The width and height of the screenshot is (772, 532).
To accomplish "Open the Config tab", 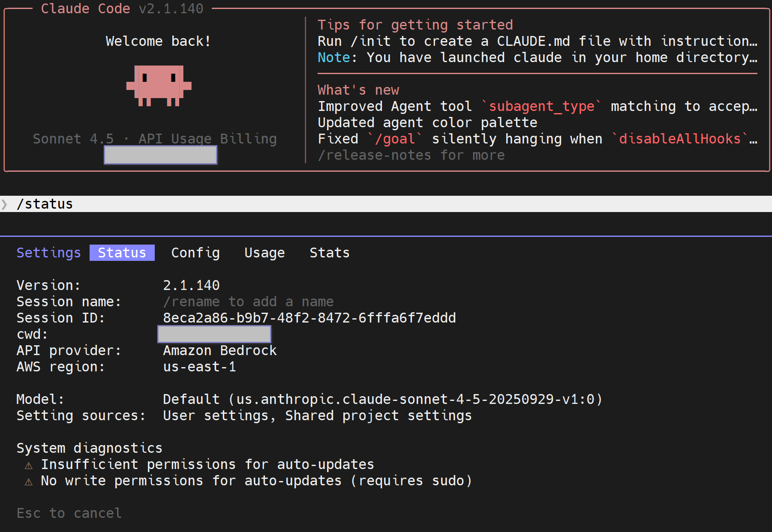I will [x=195, y=253].
